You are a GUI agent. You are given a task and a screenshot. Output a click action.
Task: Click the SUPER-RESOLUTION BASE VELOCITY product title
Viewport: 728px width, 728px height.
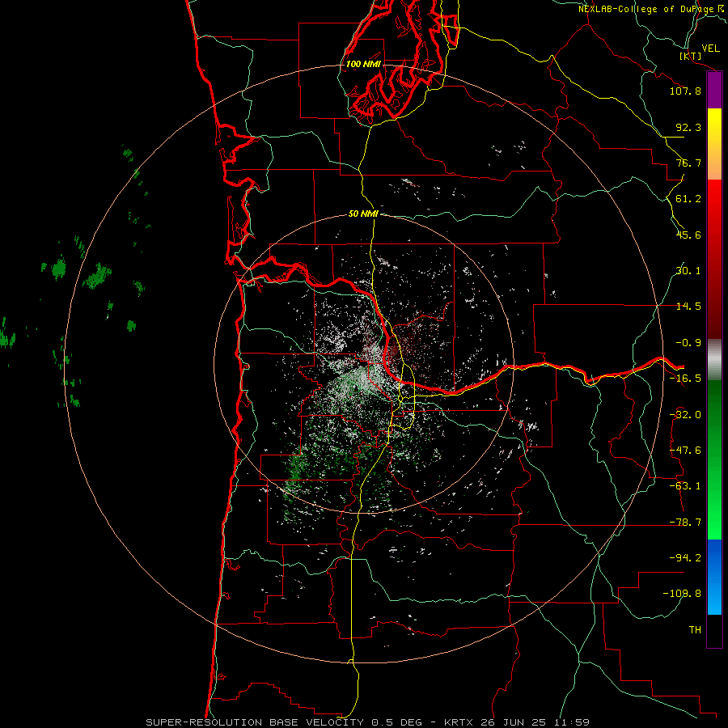point(255,722)
